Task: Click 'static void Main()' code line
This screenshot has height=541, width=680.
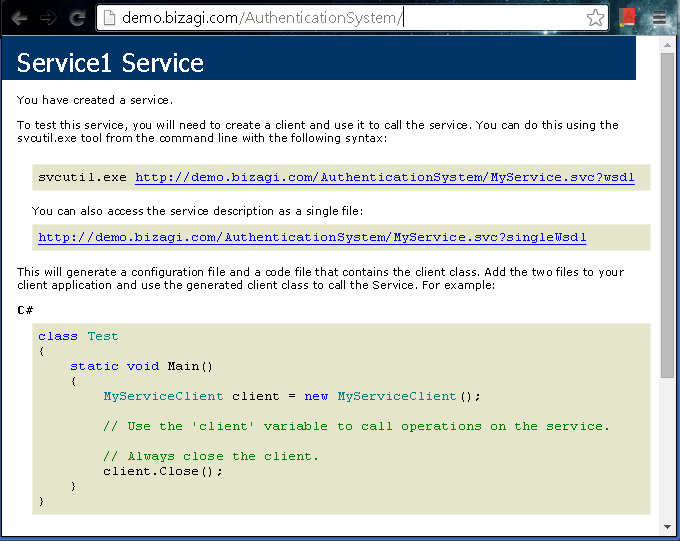Action: 141,366
